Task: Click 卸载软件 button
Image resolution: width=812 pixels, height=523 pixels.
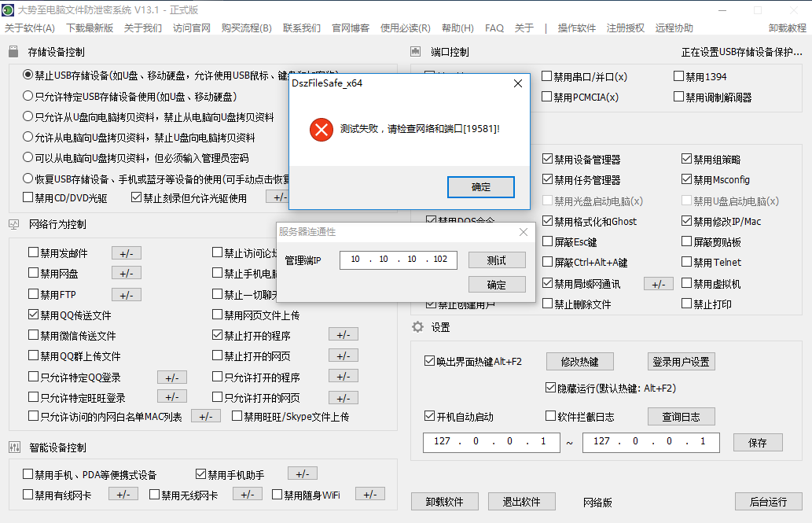Action: click(x=444, y=502)
